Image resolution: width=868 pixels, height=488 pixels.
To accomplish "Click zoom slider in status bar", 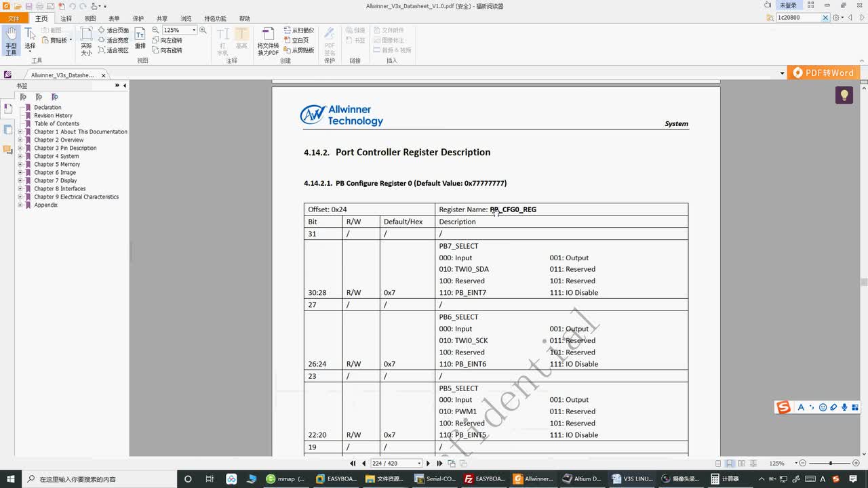I will (831, 464).
